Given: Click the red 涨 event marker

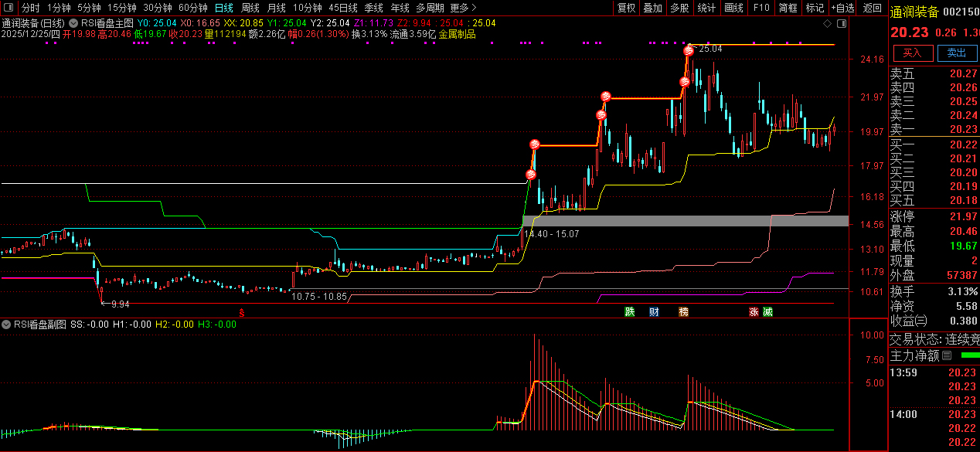Looking at the screenshot, I should pyautogui.click(x=753, y=312).
